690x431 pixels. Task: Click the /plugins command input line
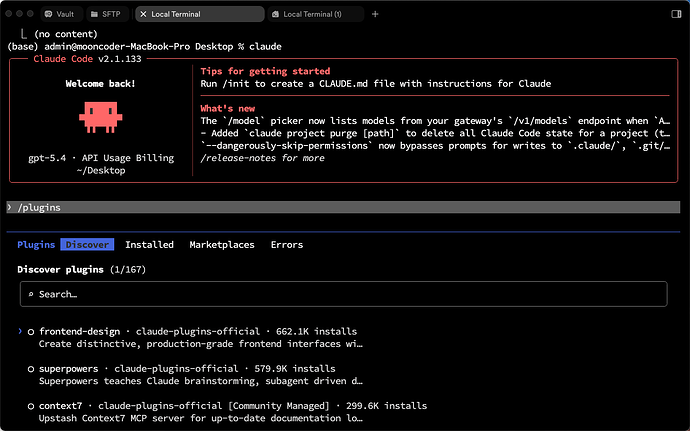point(343,207)
